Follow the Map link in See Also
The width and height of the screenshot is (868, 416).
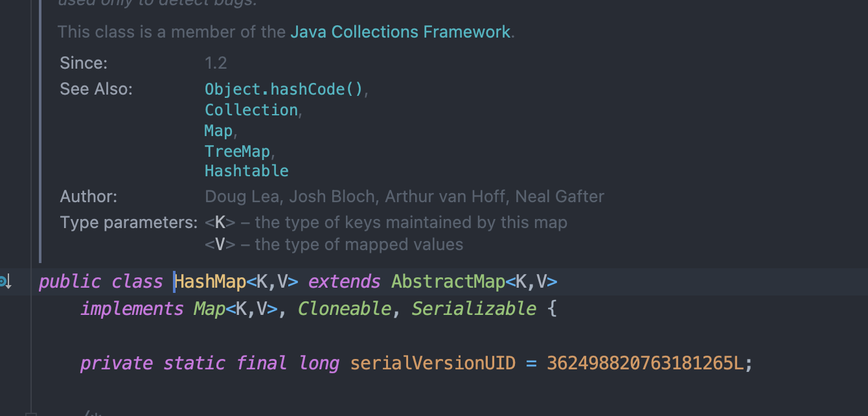click(x=218, y=130)
